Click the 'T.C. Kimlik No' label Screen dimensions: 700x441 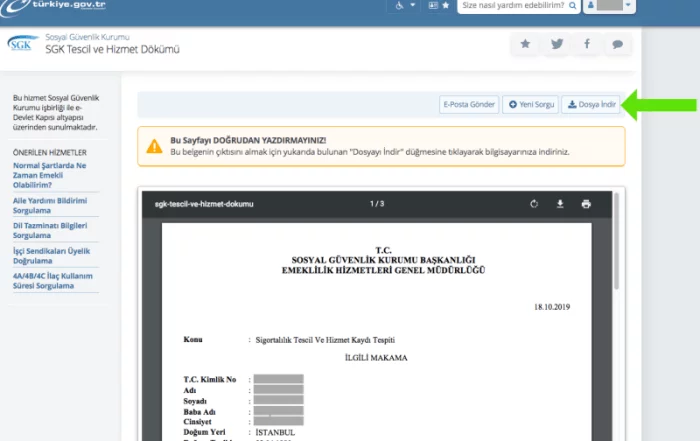pos(210,379)
